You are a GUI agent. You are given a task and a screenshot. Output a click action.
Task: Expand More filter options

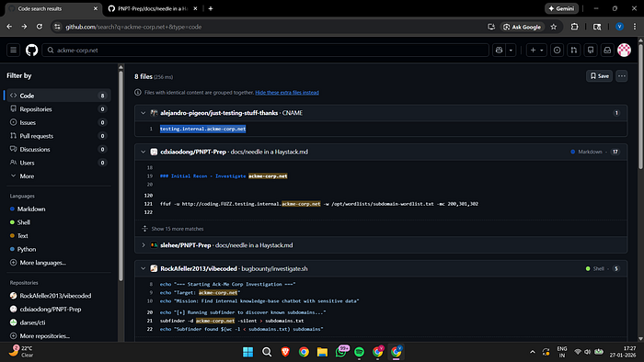[x=58, y=175]
